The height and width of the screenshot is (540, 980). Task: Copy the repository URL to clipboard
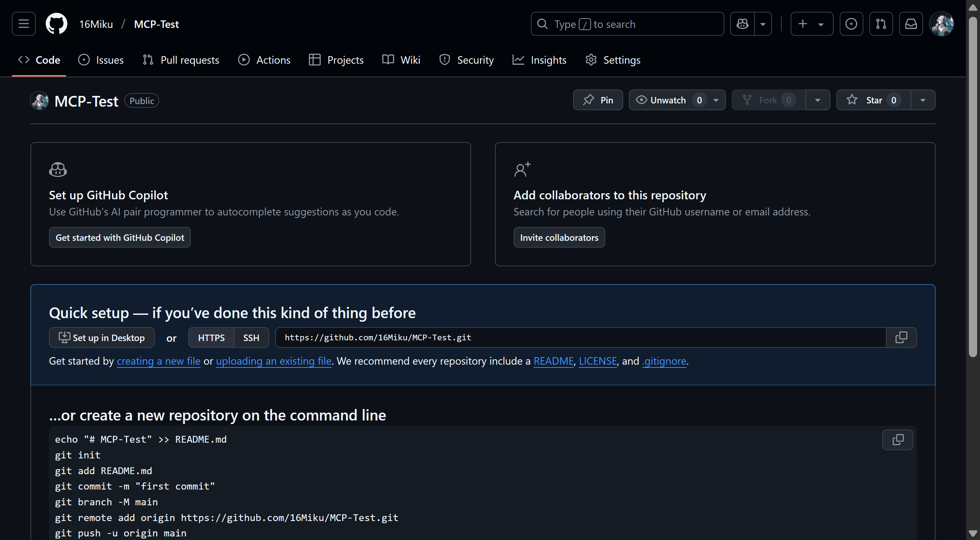click(x=901, y=337)
